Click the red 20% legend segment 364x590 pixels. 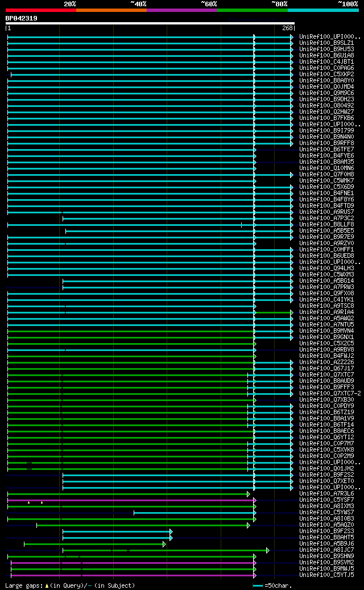(40, 10)
